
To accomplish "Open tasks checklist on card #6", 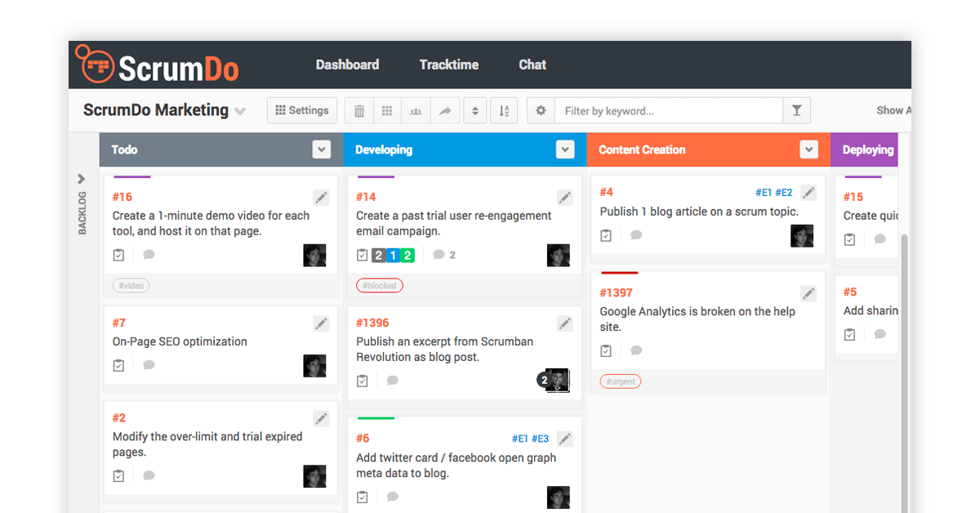I will (362, 497).
